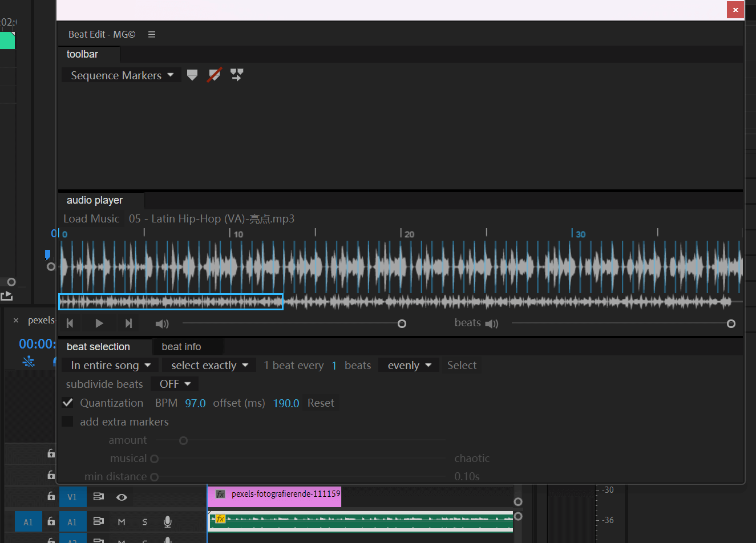756x543 pixels.
Task: Open the subdivide beats OFF dropdown
Action: pos(175,384)
